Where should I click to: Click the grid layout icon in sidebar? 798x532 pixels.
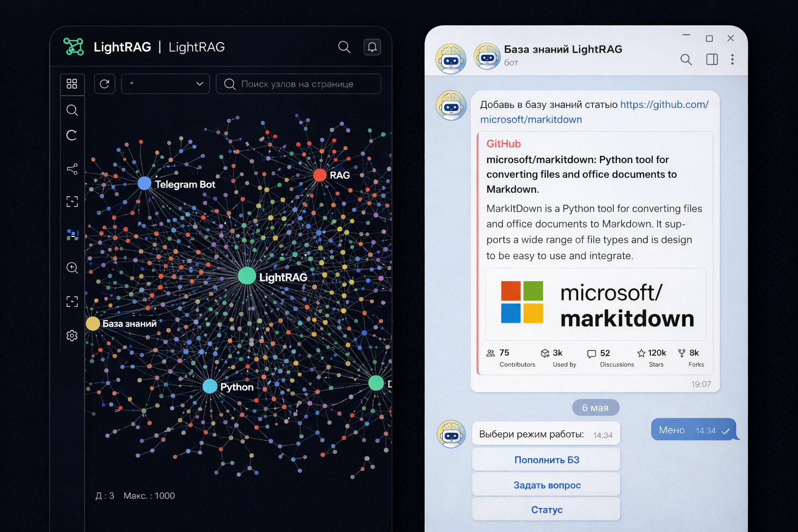[72, 84]
